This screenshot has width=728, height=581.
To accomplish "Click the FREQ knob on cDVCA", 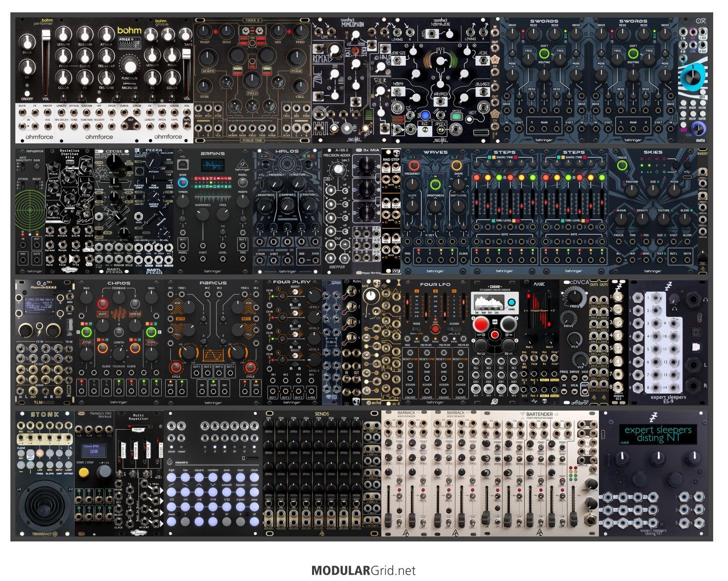I will [x=574, y=297].
